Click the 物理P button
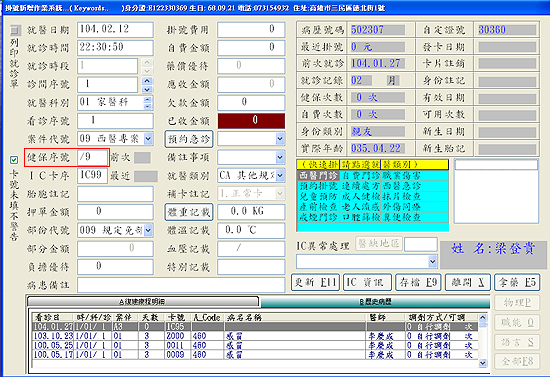The width and height of the screenshot is (550, 377). (517, 303)
